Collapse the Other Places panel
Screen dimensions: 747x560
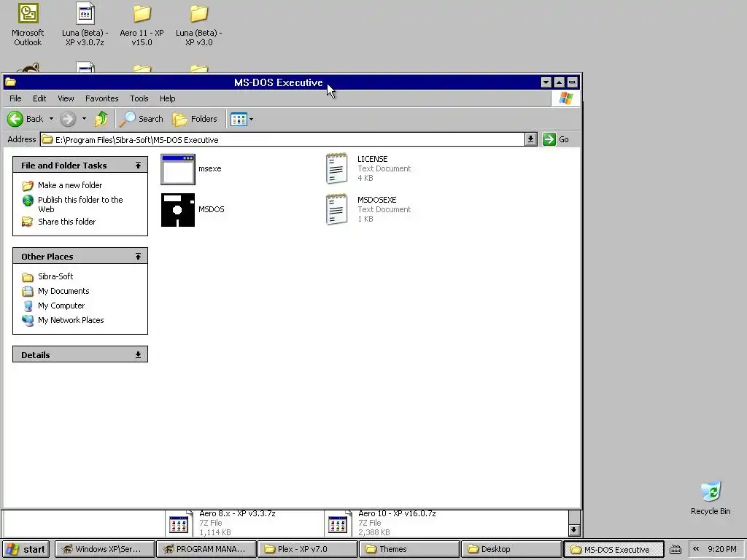[138, 257]
